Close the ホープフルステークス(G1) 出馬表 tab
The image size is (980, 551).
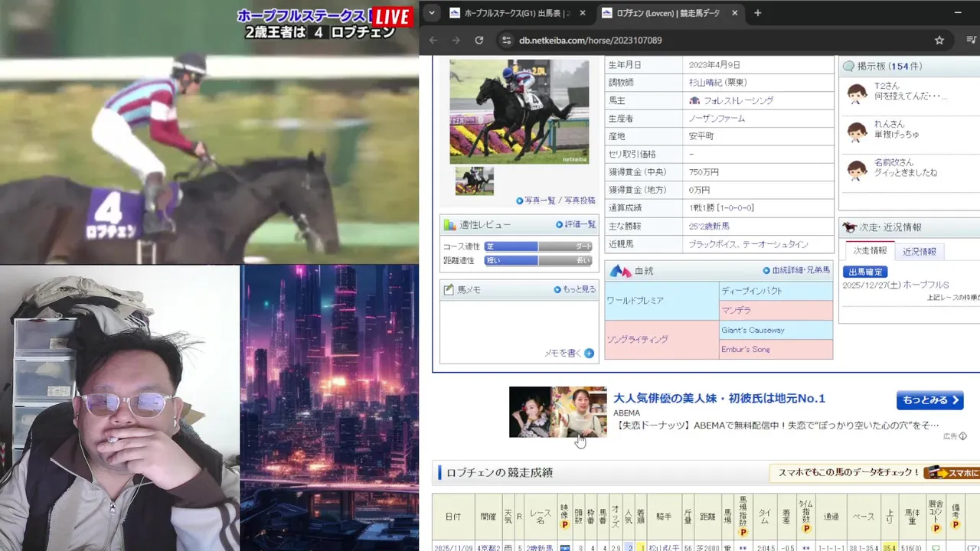(x=582, y=13)
